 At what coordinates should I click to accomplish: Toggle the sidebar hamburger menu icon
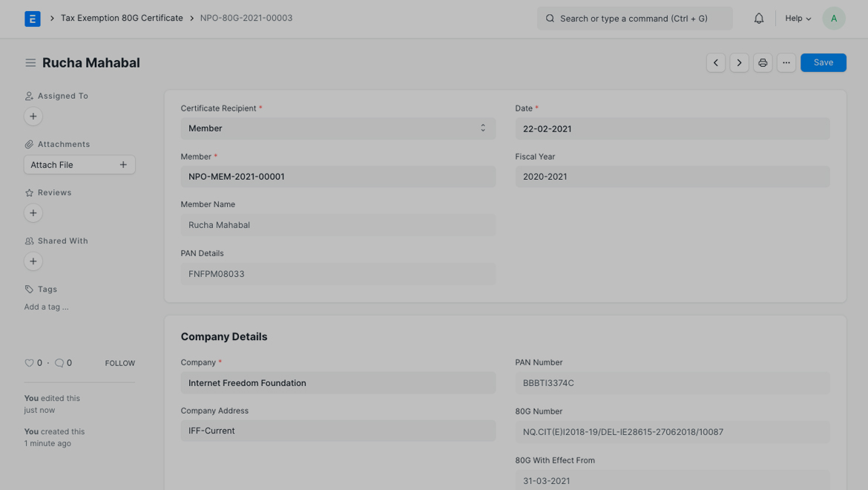[x=30, y=63]
